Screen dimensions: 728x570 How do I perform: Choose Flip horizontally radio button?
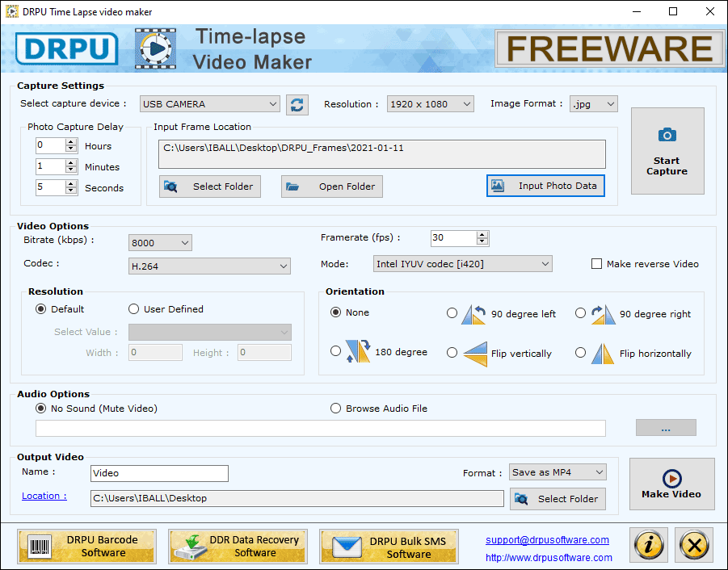[x=580, y=353]
